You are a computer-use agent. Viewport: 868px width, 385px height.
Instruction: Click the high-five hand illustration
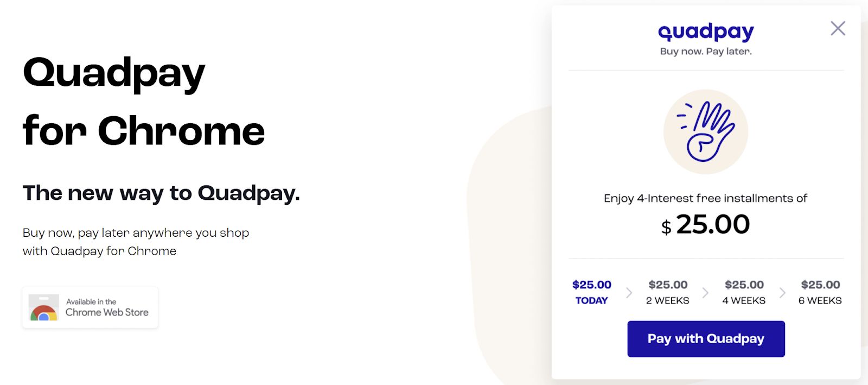click(706, 132)
